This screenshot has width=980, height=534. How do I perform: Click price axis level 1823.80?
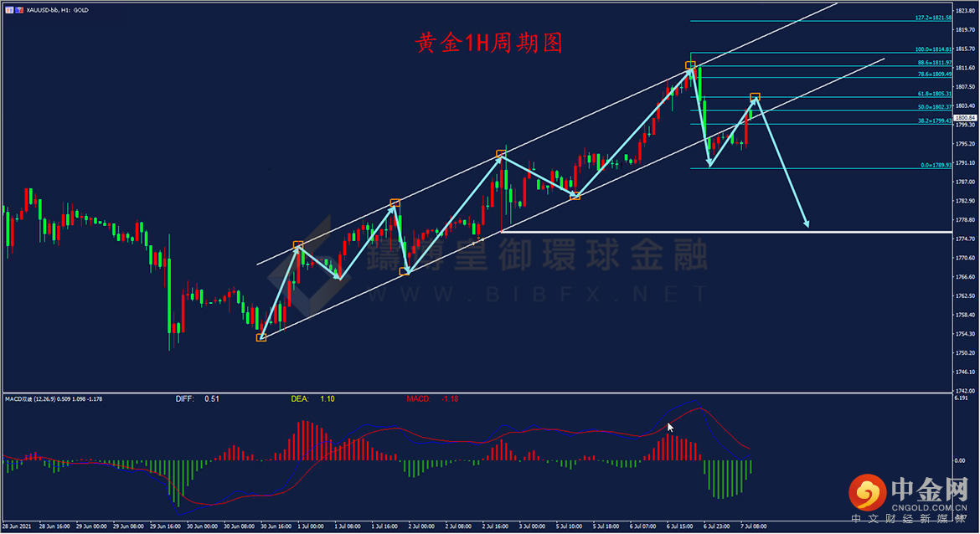(x=965, y=11)
